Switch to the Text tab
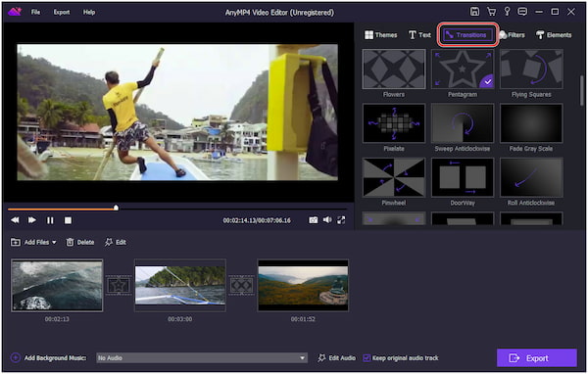This screenshot has width=588, height=374. point(419,35)
